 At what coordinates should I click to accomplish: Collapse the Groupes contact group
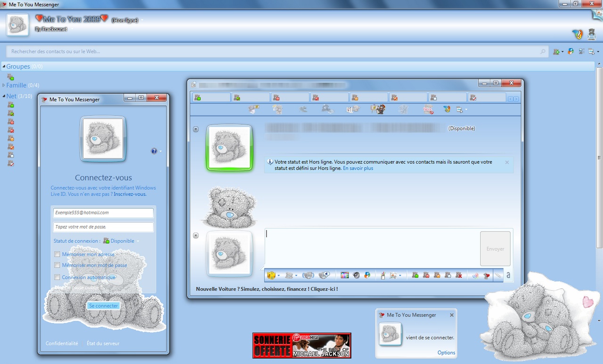[x=4, y=66]
